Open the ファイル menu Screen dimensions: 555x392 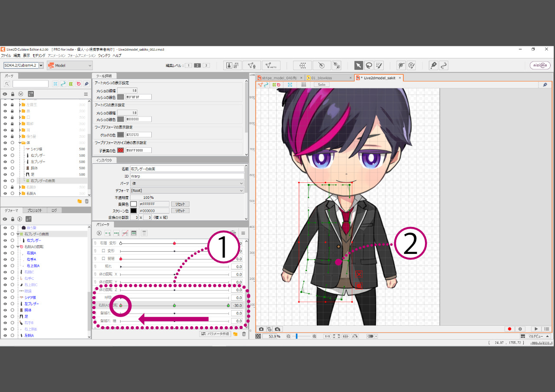(x=6, y=56)
